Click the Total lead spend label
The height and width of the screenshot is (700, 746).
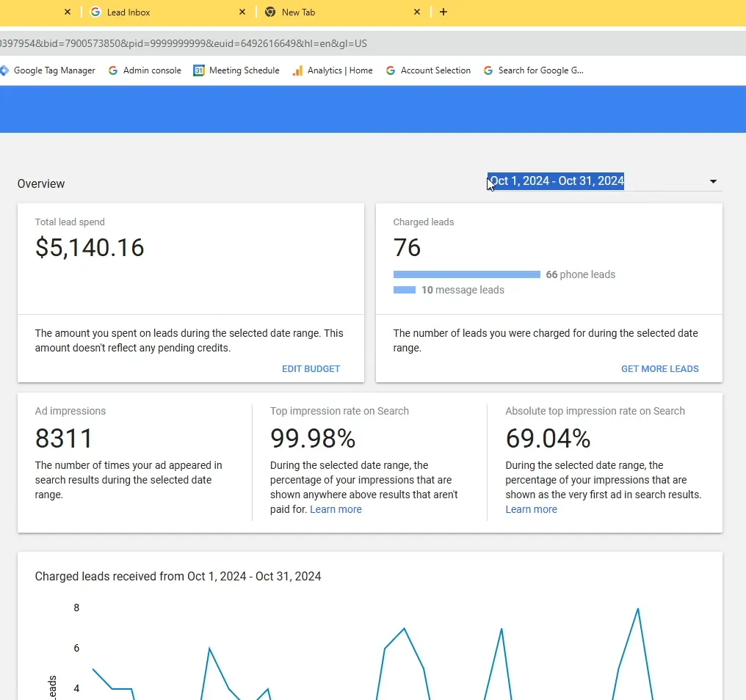pyautogui.click(x=70, y=222)
